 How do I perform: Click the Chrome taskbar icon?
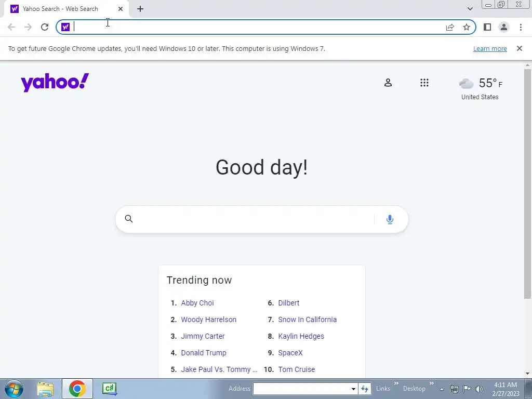coord(77,389)
